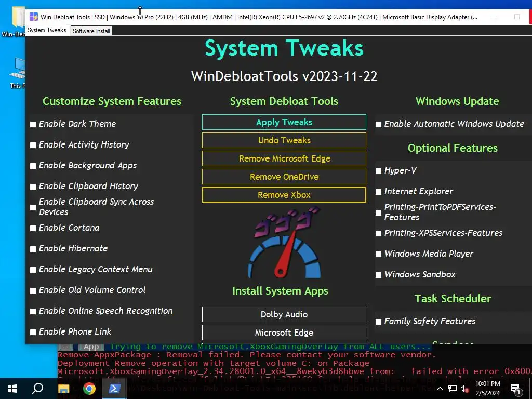The height and width of the screenshot is (399, 532).
Task: Check Enable Legacy Context Menu
Action: pos(33,270)
